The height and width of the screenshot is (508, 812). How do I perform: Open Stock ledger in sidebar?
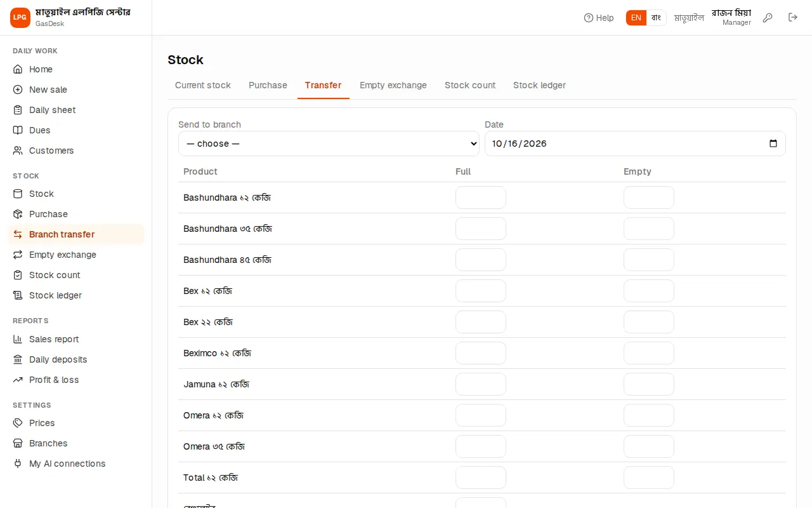(x=76, y=295)
